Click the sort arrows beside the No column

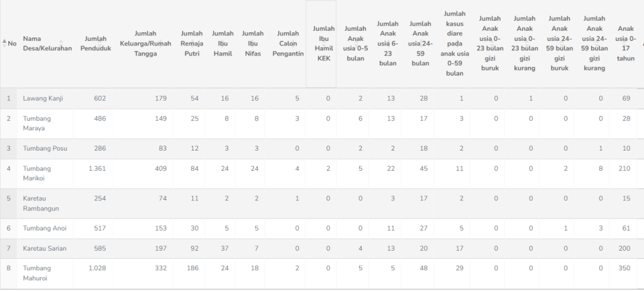(5, 43)
